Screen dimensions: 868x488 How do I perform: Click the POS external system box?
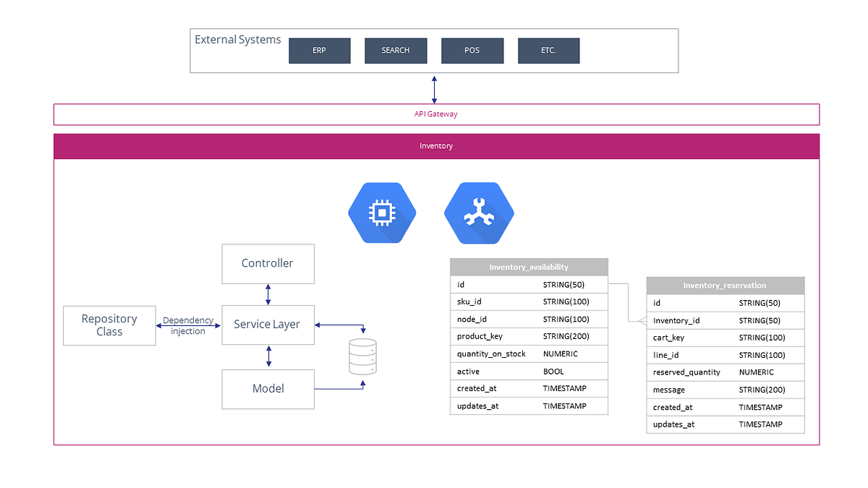click(x=472, y=51)
